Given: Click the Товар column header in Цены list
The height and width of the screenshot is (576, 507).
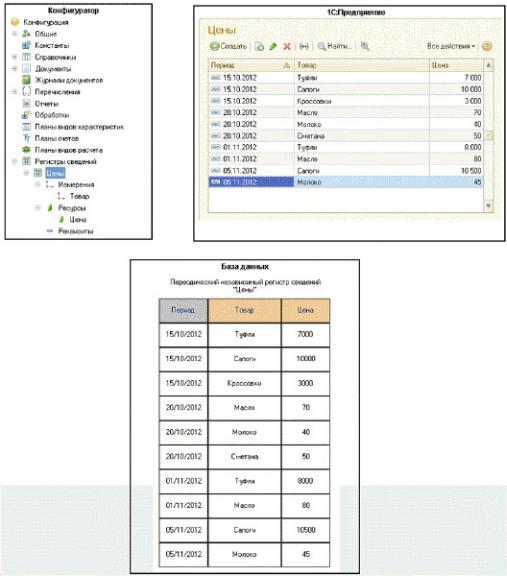Looking at the screenshot, I should (x=362, y=65).
